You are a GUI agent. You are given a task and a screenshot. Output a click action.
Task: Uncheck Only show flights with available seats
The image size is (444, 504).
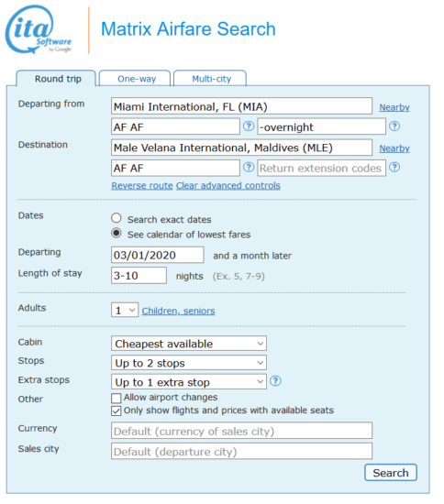click(x=117, y=411)
